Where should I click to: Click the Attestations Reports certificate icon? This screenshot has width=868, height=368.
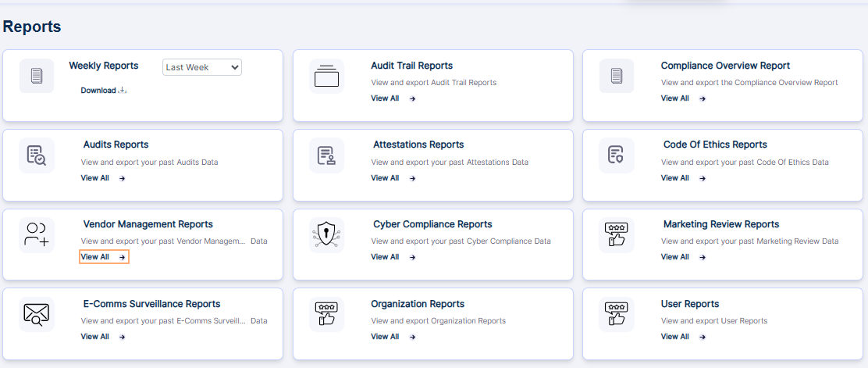pyautogui.click(x=326, y=155)
